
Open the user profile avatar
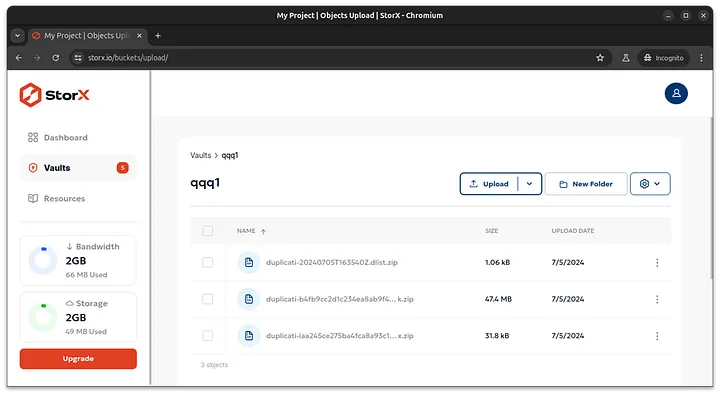676,93
